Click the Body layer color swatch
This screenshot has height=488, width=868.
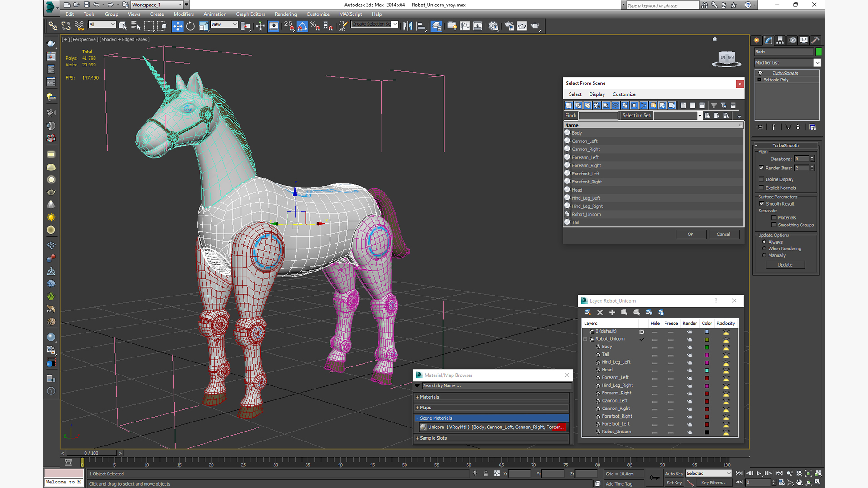click(x=707, y=347)
